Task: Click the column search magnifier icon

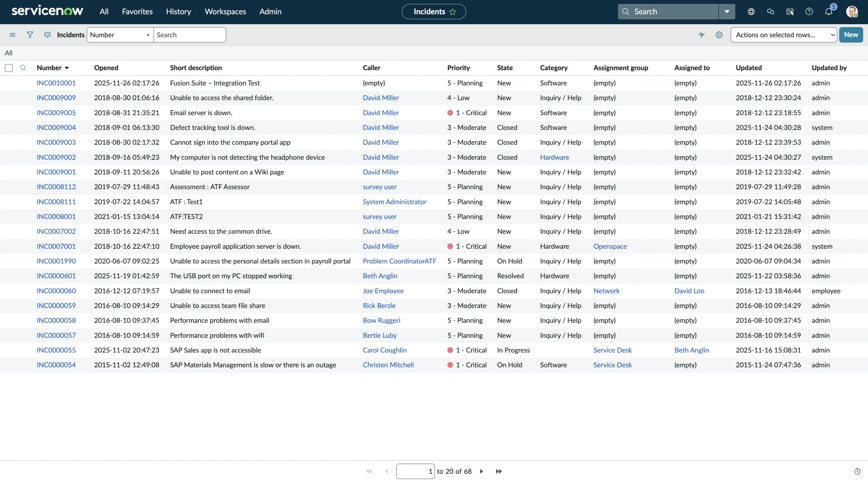Action: point(23,68)
